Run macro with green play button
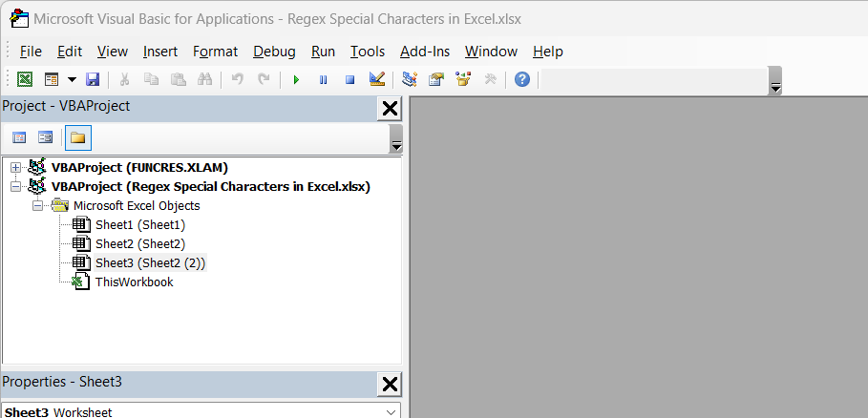The height and width of the screenshot is (418, 868). 296,79
